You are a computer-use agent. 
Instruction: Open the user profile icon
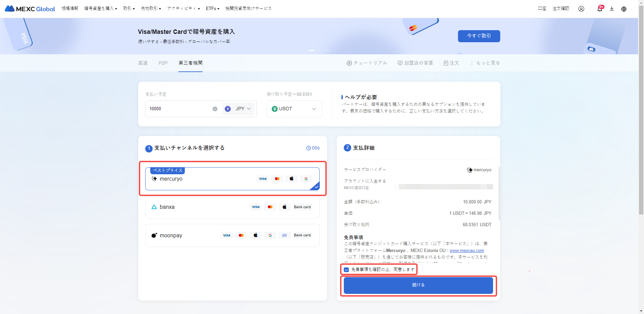point(581,9)
